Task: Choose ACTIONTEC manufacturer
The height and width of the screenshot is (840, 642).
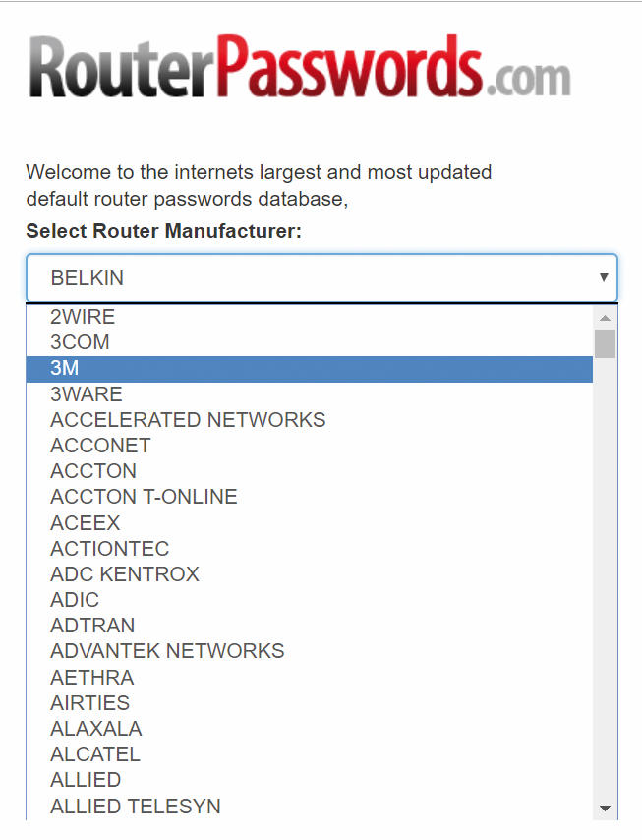Action: coord(310,549)
